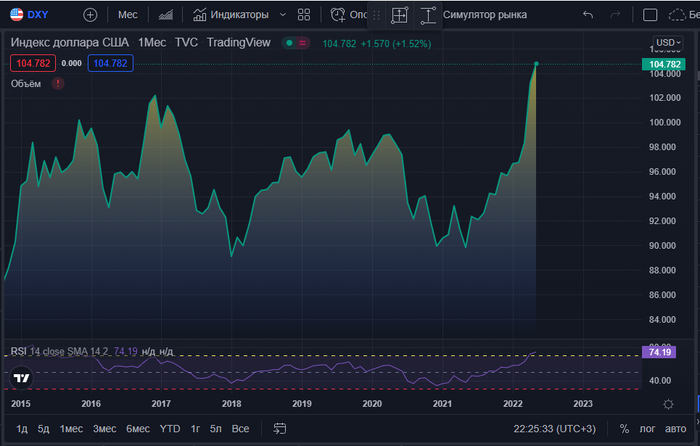Click the DXY symbol search button
This screenshot has height=446, width=700.
click(x=30, y=15)
